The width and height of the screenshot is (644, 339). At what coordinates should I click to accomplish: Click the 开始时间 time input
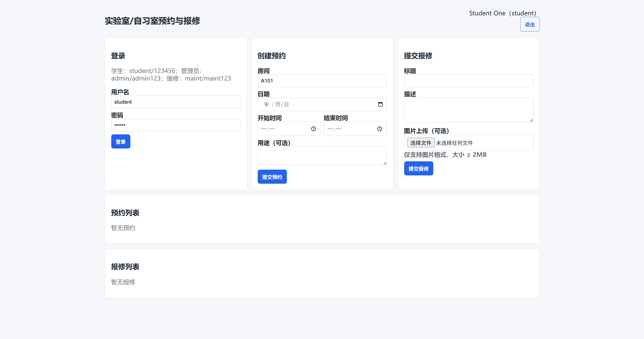[284, 129]
